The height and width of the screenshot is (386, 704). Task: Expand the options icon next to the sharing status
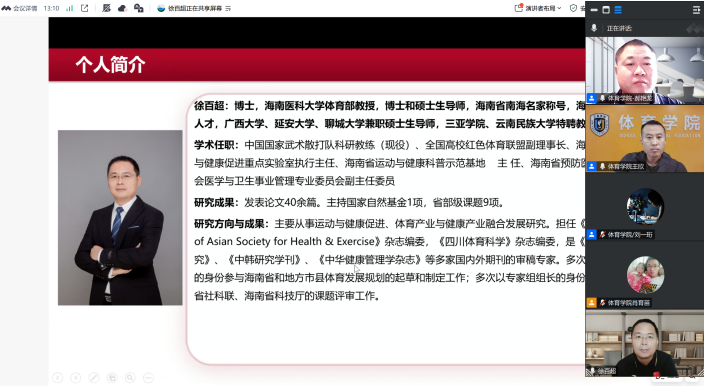(x=228, y=8)
